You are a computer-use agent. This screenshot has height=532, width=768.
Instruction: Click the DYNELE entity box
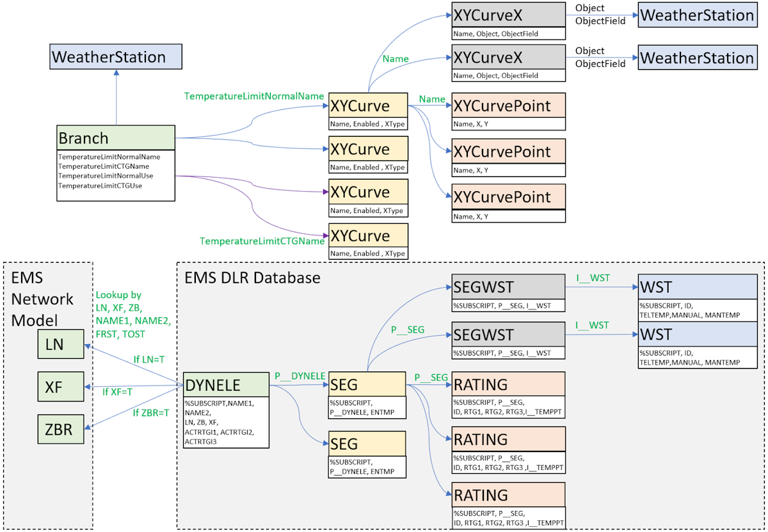coord(227,384)
